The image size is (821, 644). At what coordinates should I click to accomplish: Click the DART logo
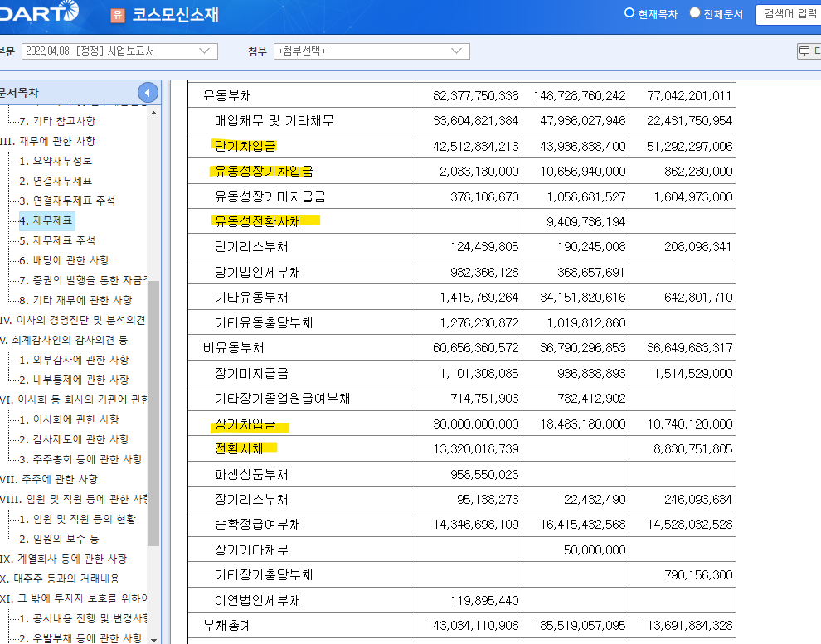click(x=39, y=12)
